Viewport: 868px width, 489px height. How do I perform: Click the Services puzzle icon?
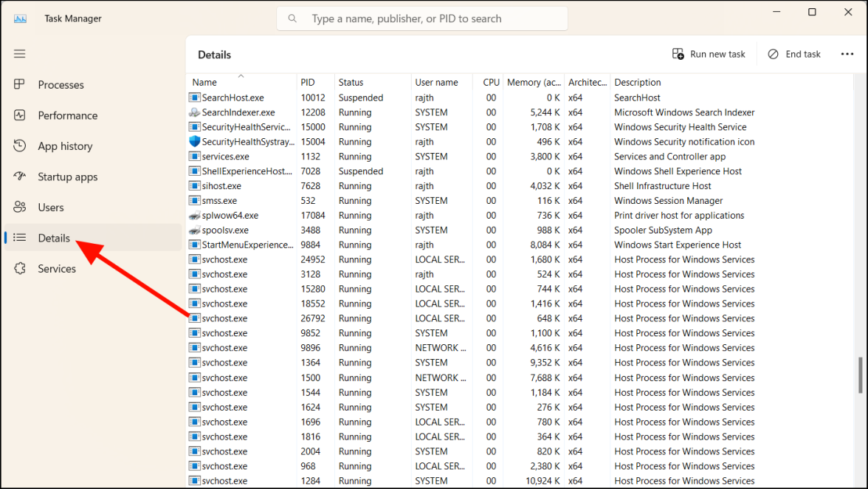20,269
